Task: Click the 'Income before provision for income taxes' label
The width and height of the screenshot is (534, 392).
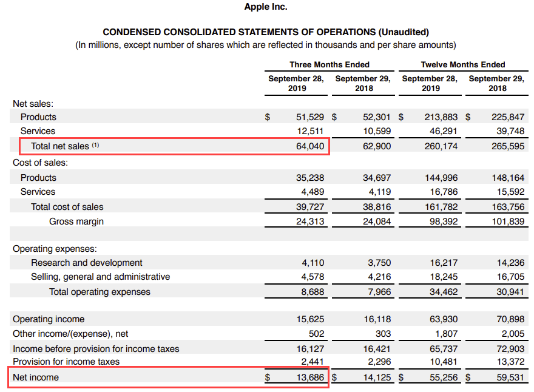Action: (96, 349)
